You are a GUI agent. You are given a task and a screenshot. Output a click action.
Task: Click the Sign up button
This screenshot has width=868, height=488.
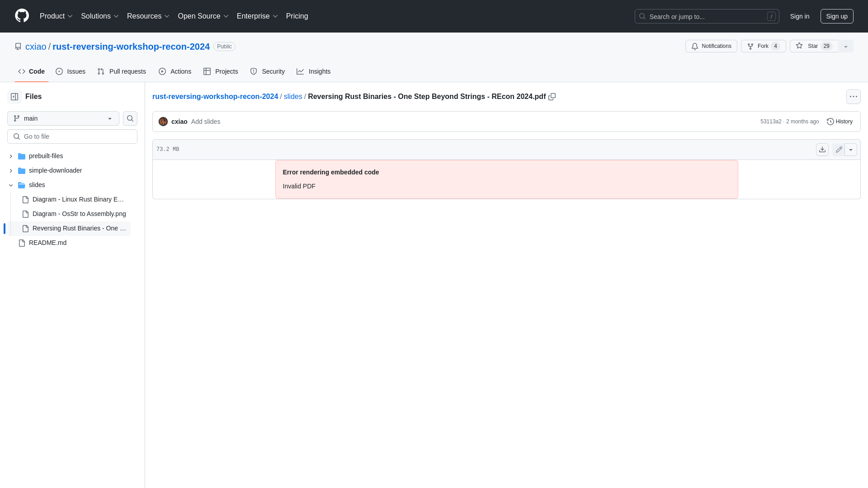[x=837, y=16]
